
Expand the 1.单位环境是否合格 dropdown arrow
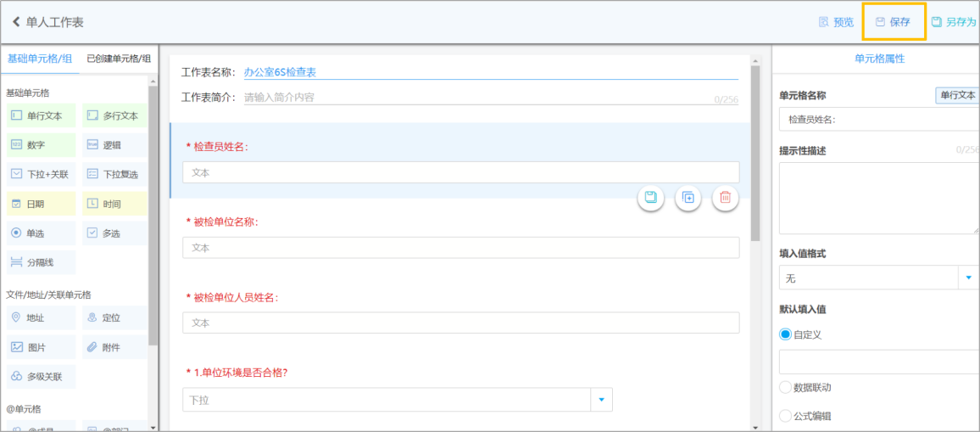(x=601, y=400)
